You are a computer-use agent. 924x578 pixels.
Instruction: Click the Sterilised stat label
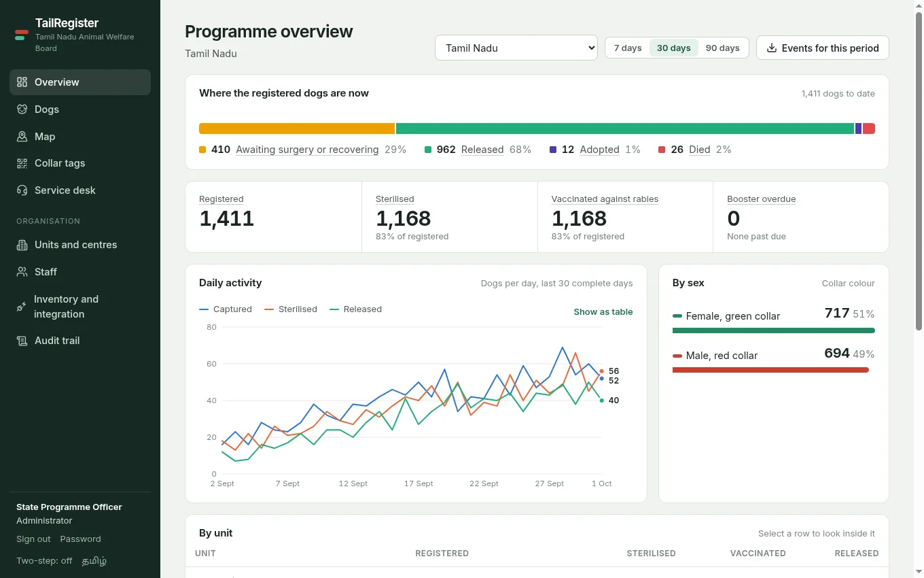click(395, 199)
